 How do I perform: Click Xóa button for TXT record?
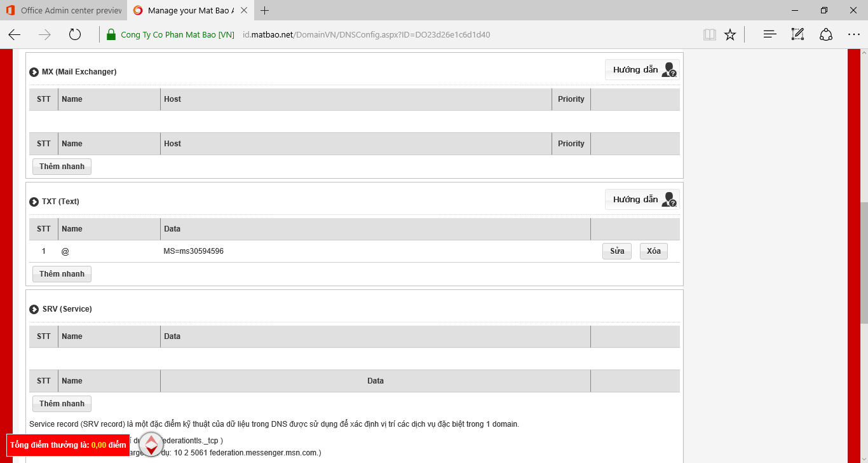pyautogui.click(x=653, y=251)
